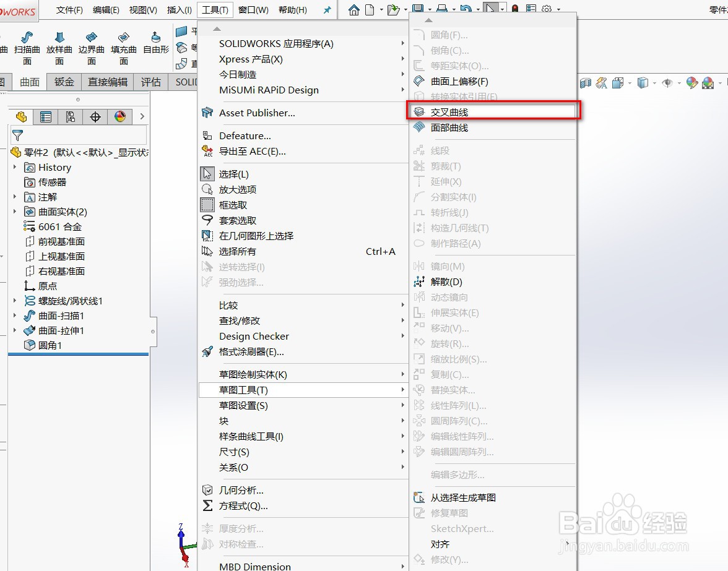Click the Freeform (自由形) tool icon

156,37
